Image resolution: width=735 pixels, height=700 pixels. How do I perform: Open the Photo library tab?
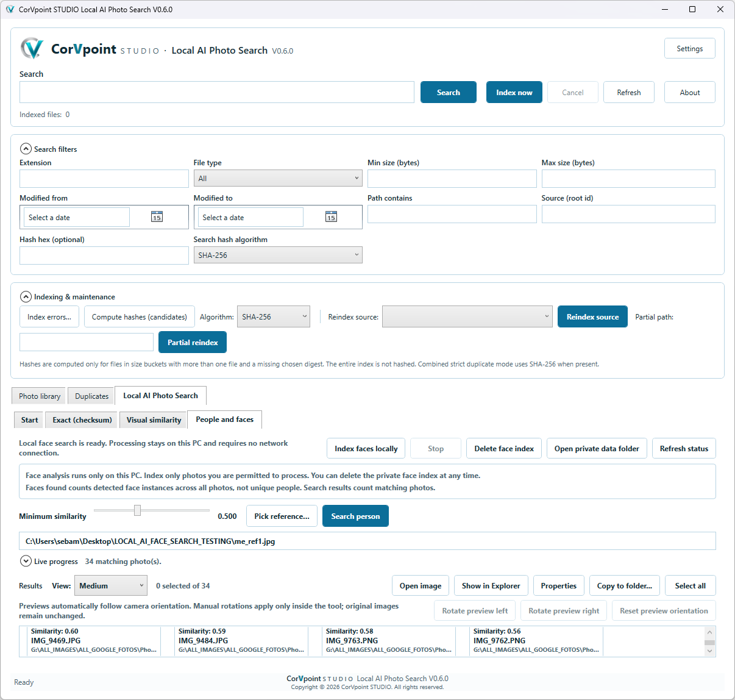pos(40,396)
